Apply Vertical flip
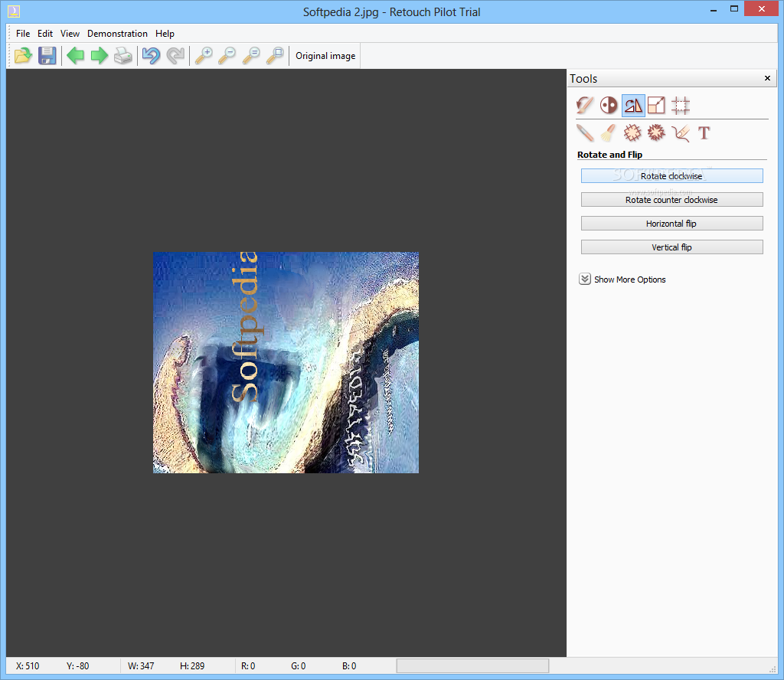The image size is (784, 680). tap(671, 247)
